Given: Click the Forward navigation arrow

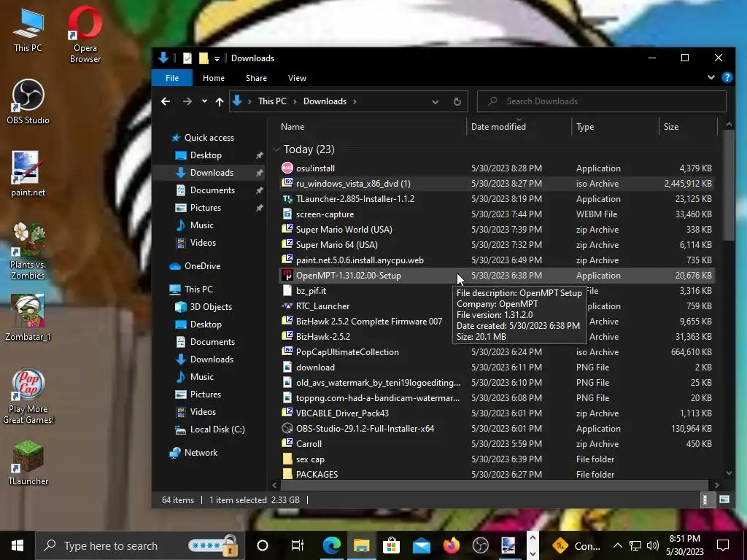Looking at the screenshot, I should [187, 101].
